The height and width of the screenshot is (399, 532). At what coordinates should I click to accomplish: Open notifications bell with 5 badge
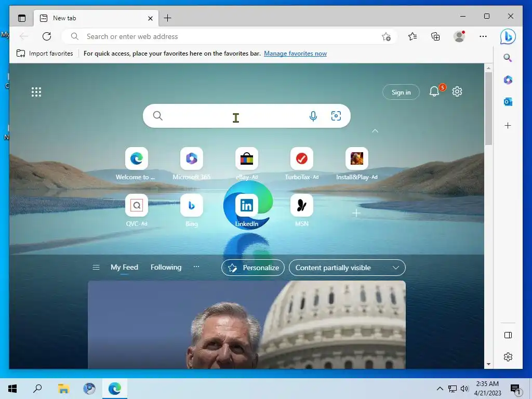[435, 91]
